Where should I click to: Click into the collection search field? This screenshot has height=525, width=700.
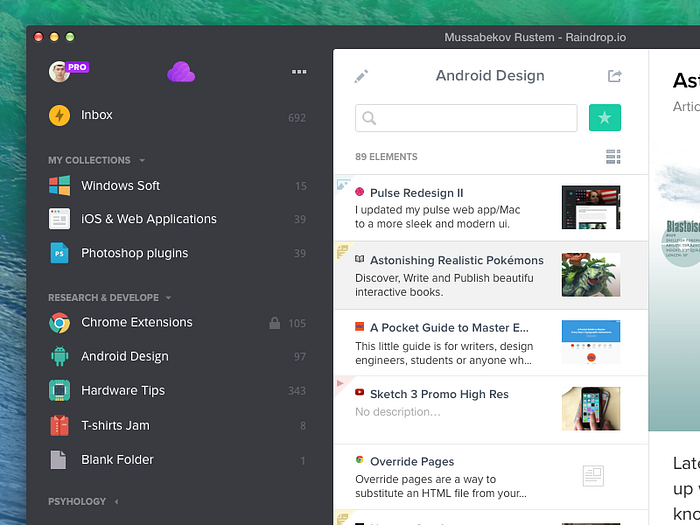point(466,118)
